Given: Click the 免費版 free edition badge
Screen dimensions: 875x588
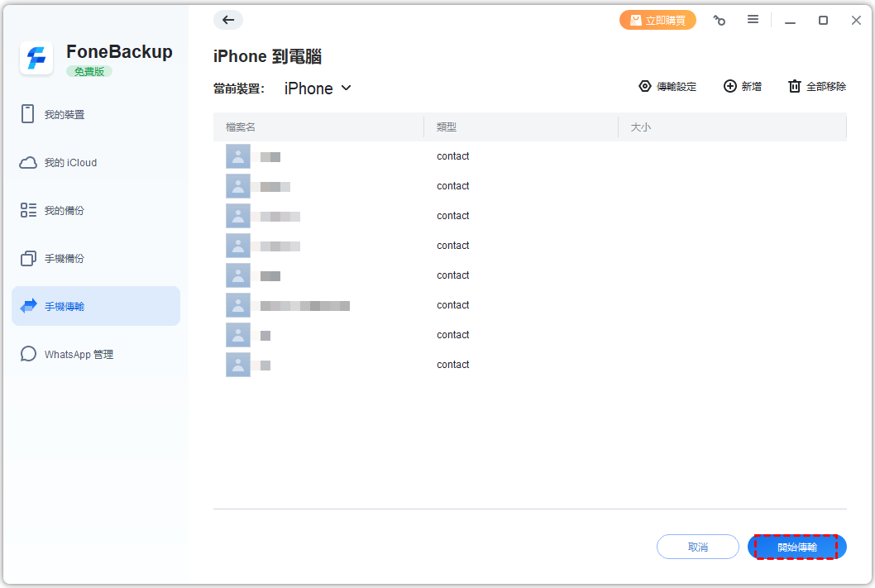Looking at the screenshot, I should (x=89, y=71).
